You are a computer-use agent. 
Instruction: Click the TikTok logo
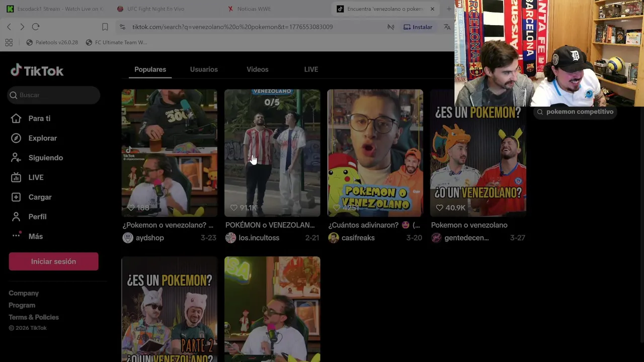coord(37,70)
